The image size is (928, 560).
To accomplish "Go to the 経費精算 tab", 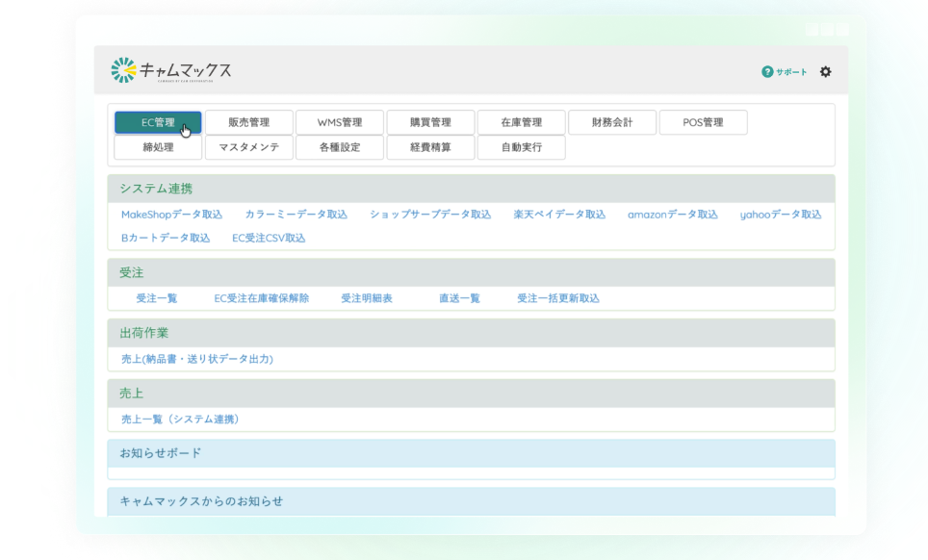I will click(x=431, y=147).
